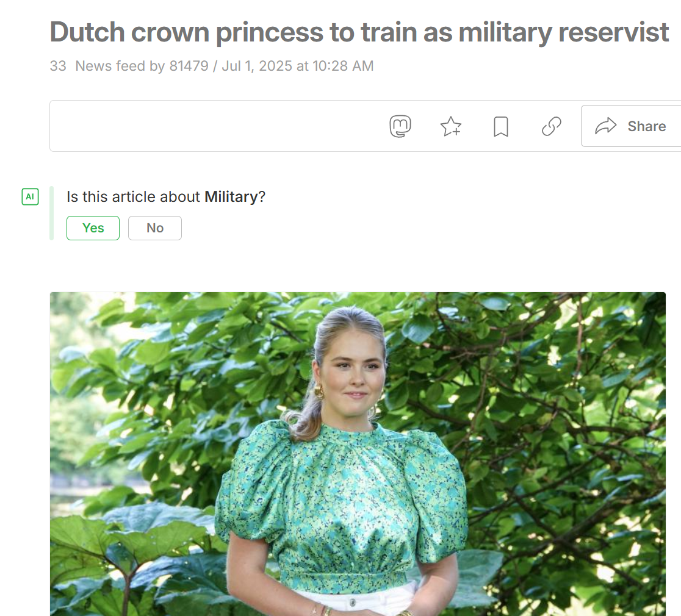Viewport: 681px width, 616px height.
Task: Click the curved arrow share icon
Action: (605, 126)
